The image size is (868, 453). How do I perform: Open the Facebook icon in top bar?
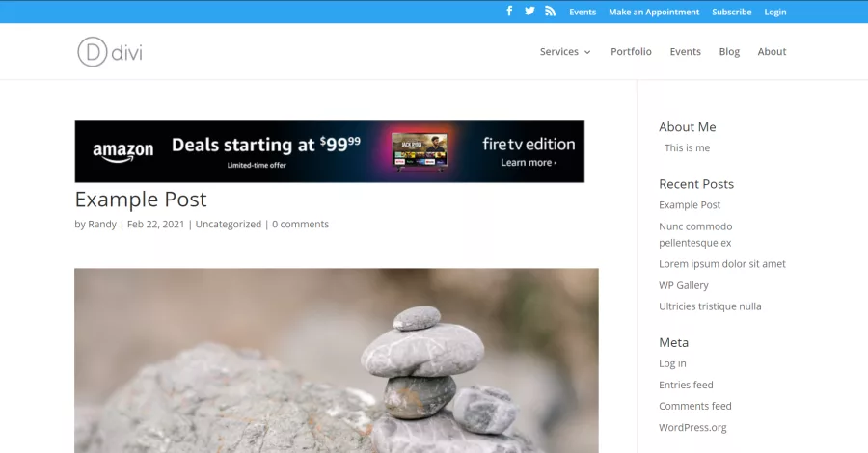(x=509, y=11)
